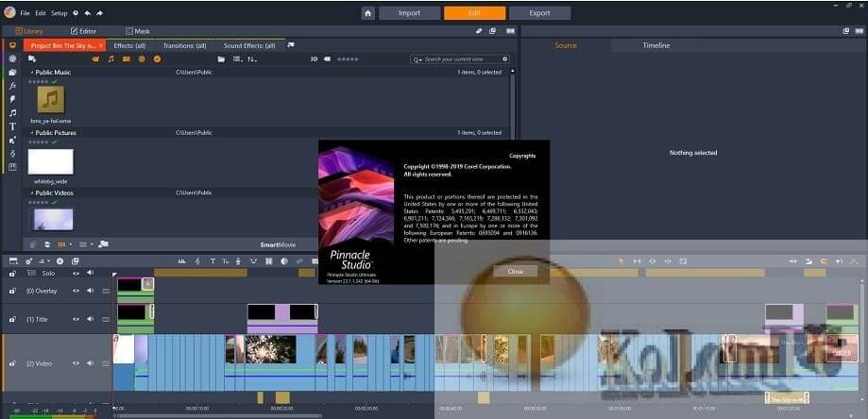Toggle visibility eye on Overlay track

click(76, 291)
